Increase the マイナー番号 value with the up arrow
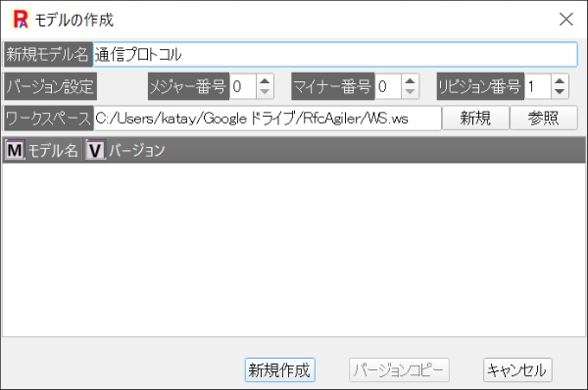This screenshot has width=588, height=390. click(x=410, y=80)
